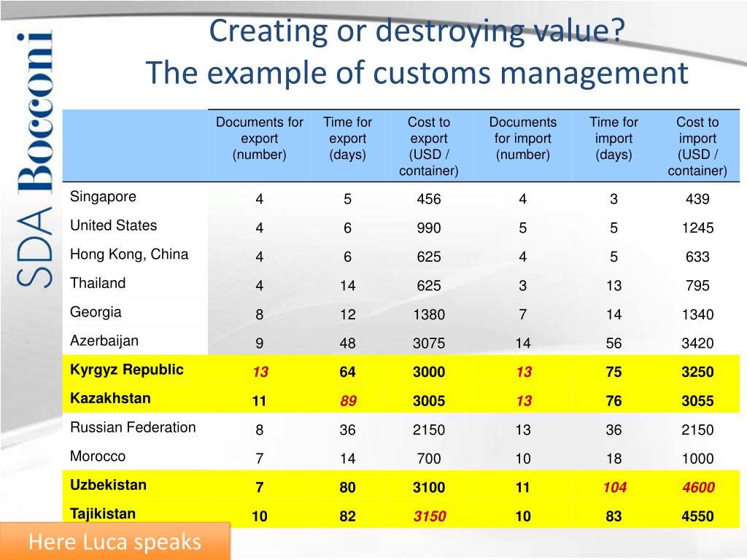The height and width of the screenshot is (560, 747).
Task: Click Azerbaijan's cost to import 3420
Action: click(697, 343)
